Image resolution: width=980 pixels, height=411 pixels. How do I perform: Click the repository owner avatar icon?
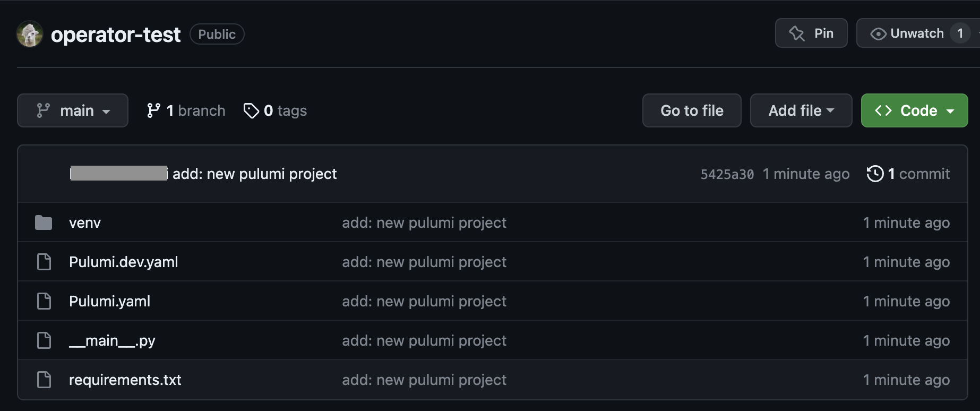[x=30, y=34]
